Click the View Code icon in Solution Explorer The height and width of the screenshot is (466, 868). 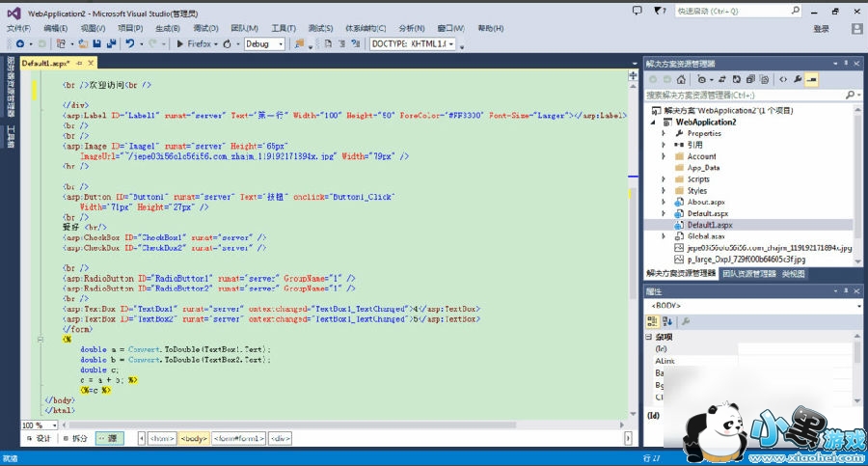pos(782,79)
